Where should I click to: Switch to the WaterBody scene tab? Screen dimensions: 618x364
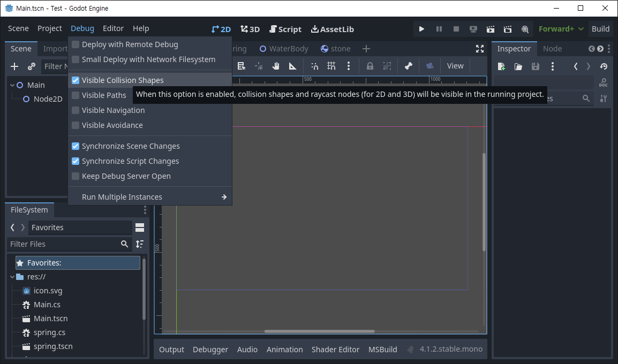click(284, 49)
